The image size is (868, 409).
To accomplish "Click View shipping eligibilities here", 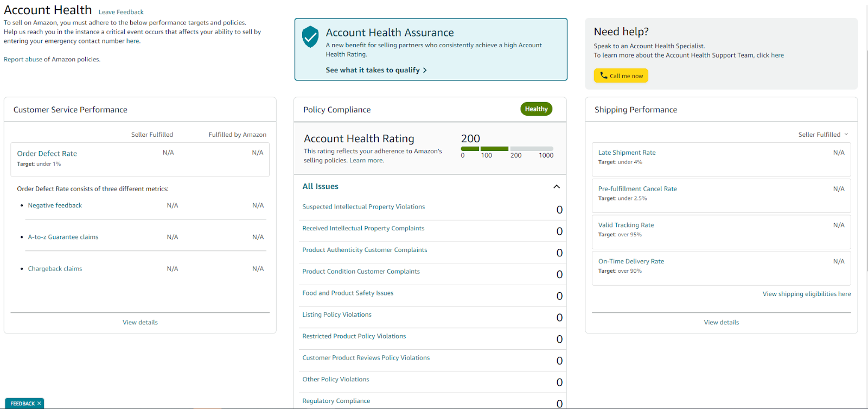I will click(x=807, y=294).
